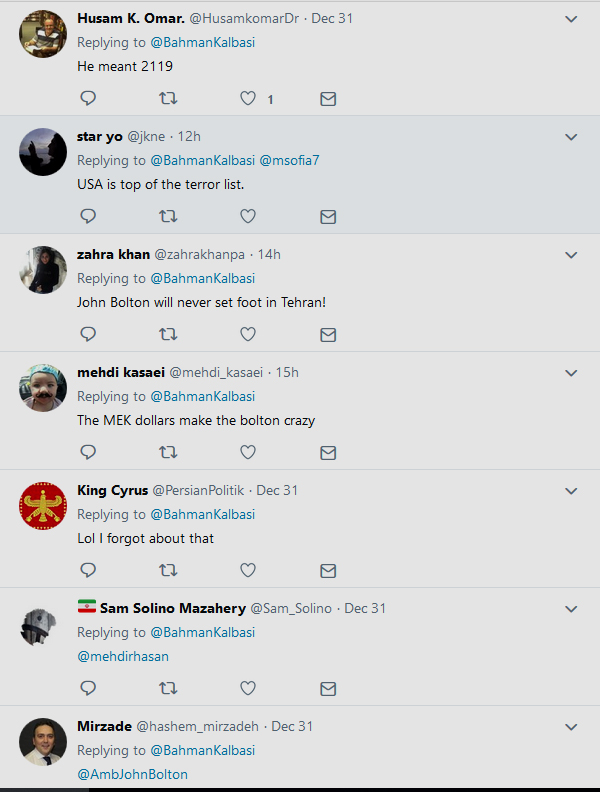Image resolution: width=600 pixels, height=792 pixels.
Task: Reply to Husam K. Omar's tweet
Action: coord(88,98)
